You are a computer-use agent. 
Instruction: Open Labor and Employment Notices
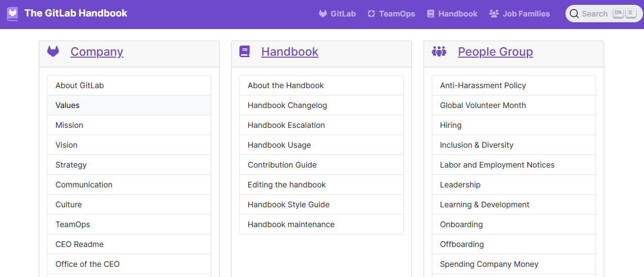[514, 165]
